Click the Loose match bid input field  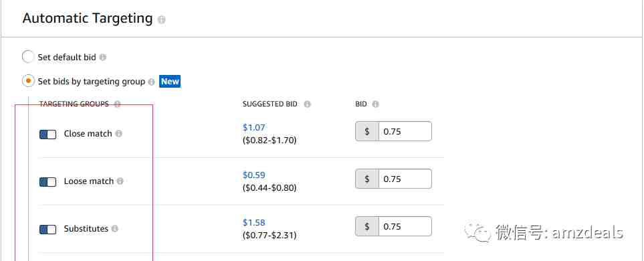(405, 179)
